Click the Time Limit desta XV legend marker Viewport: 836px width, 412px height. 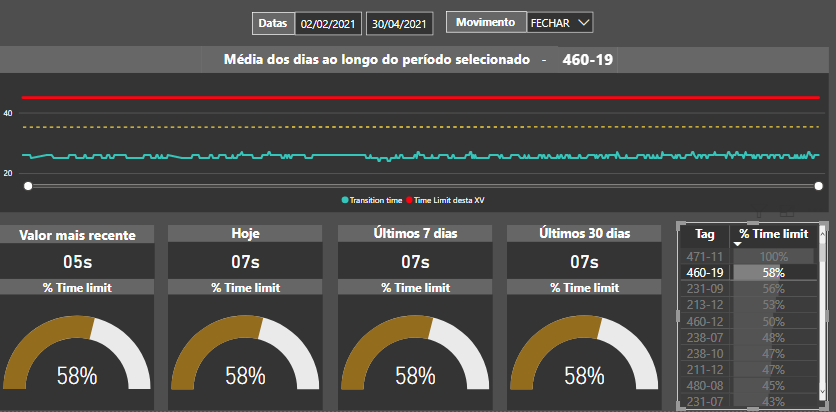point(409,200)
